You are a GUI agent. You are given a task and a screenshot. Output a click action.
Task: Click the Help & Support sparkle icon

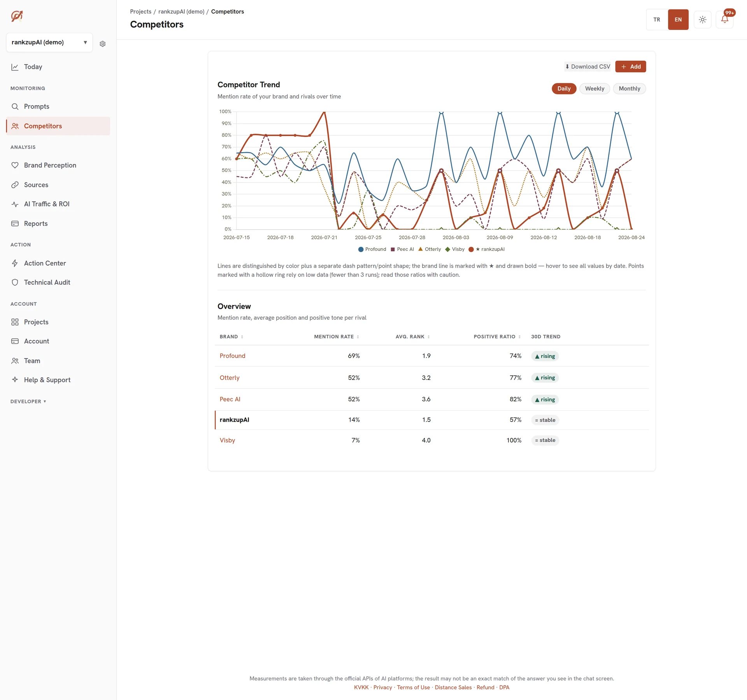point(15,380)
